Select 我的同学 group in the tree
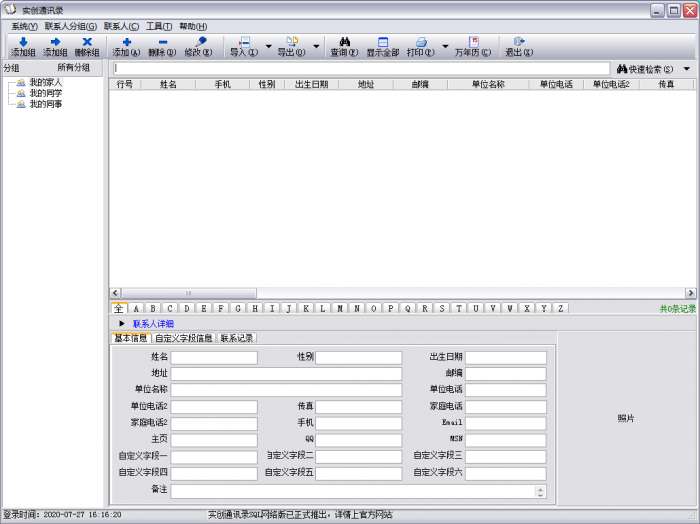Viewport: 700px width, 524px height. tap(45, 93)
